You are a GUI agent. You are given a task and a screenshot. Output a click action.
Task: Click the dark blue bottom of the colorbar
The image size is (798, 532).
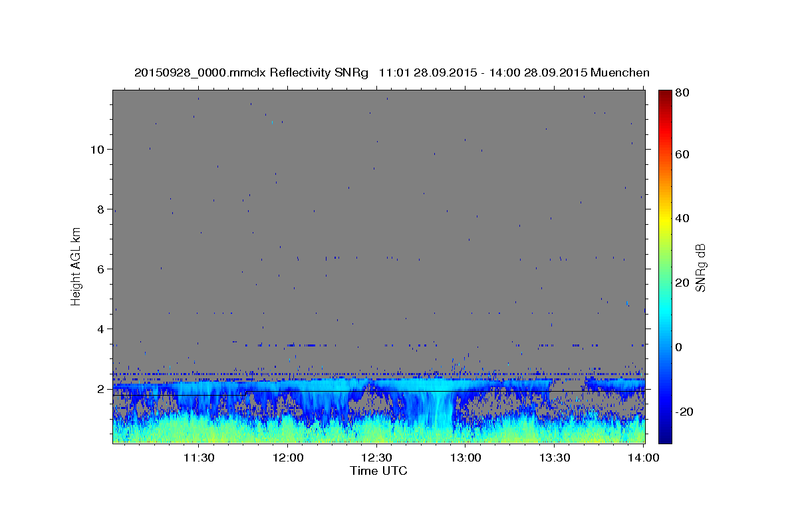(665, 436)
